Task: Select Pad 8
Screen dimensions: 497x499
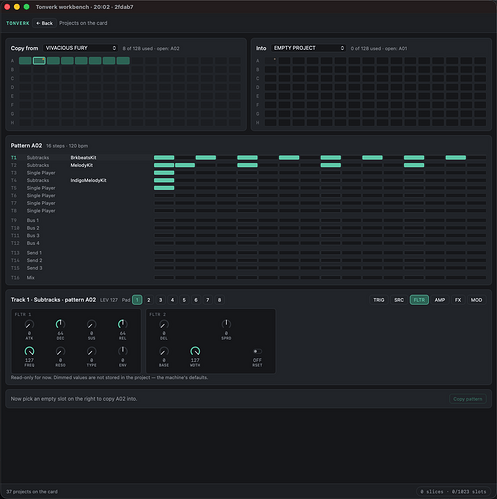Action: tap(219, 300)
